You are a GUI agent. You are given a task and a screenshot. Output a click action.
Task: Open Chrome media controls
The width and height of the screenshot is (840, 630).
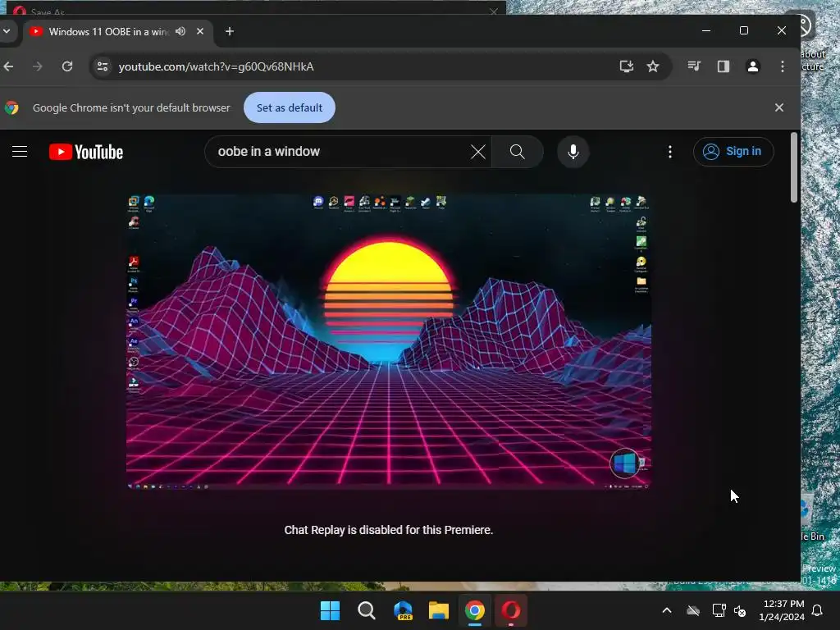click(x=694, y=66)
